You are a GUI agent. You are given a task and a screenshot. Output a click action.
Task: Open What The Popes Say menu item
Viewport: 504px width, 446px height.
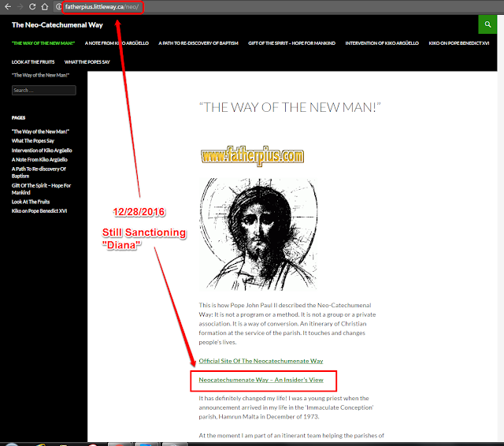87,62
